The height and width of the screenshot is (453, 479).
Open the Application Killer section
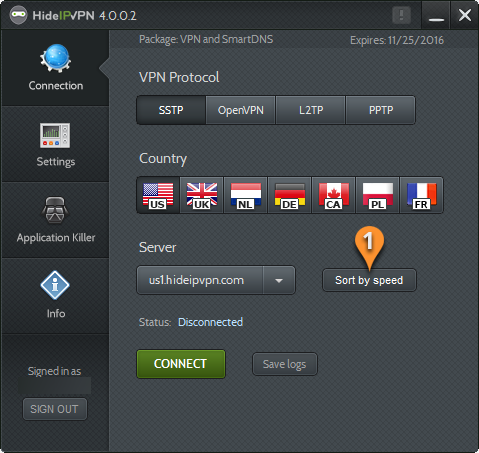55,220
